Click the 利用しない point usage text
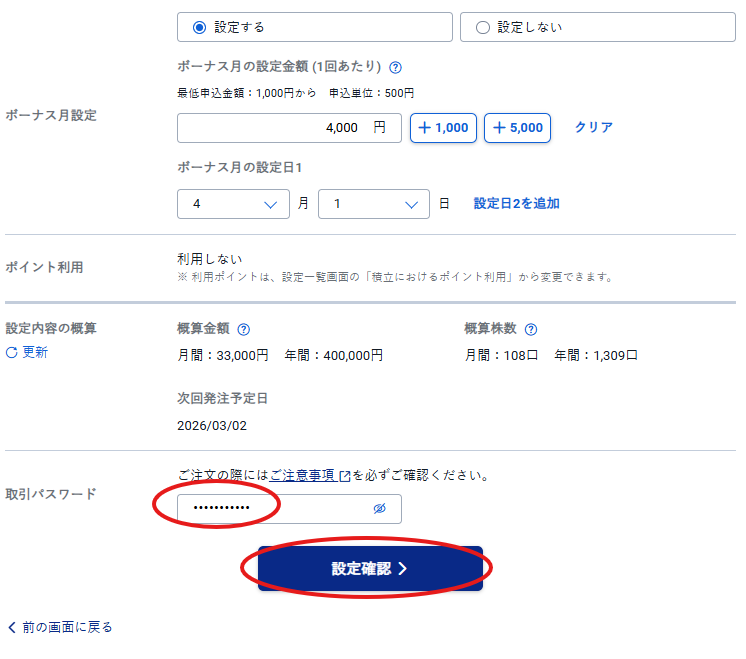 click(x=210, y=259)
